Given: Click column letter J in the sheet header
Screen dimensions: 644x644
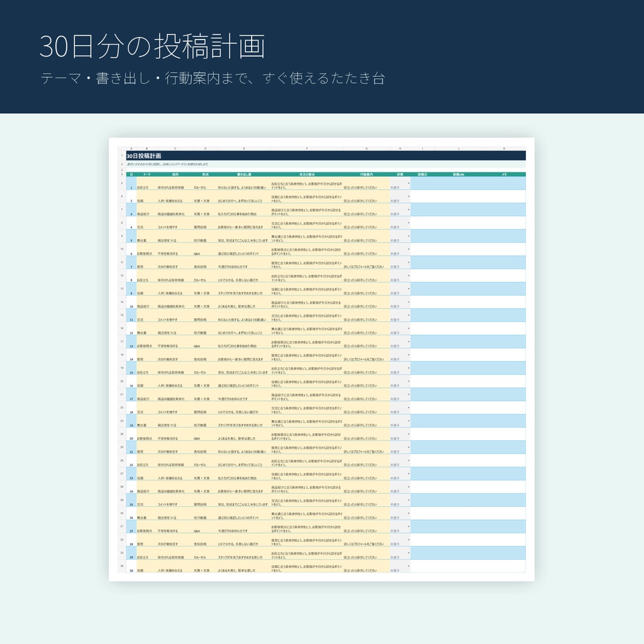Looking at the screenshot, I should click(x=458, y=148).
